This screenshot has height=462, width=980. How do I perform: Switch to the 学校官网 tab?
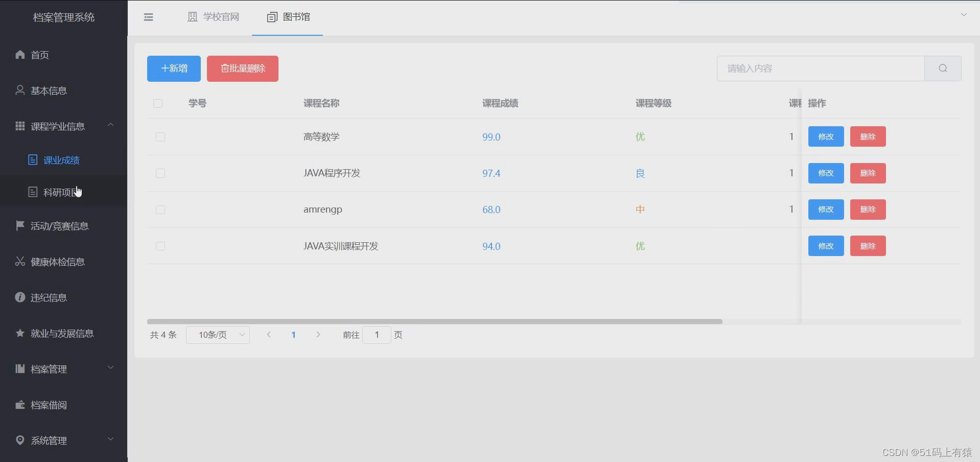coord(213,16)
